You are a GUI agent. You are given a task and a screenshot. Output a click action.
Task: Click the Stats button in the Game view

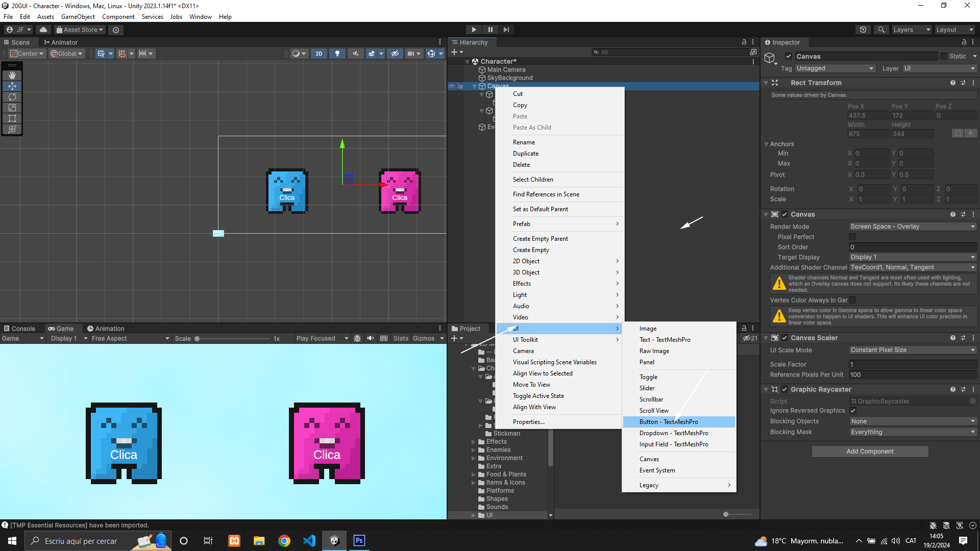[400, 338]
